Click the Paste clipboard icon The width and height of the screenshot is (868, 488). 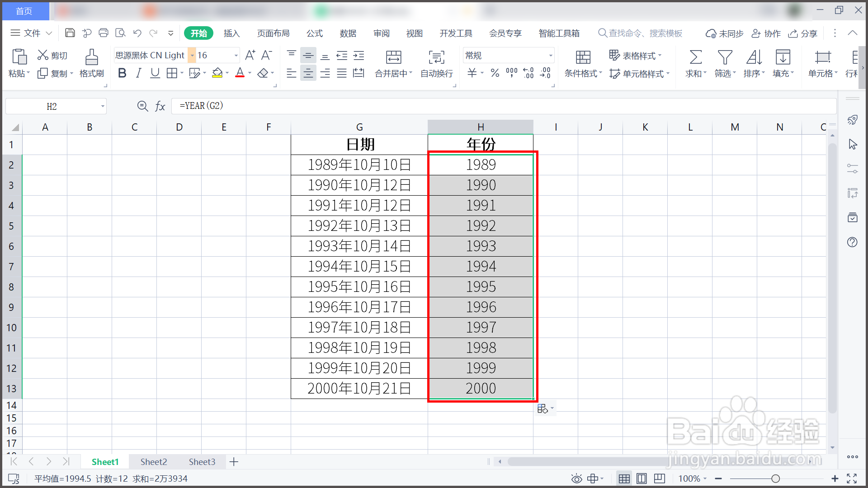pyautogui.click(x=19, y=57)
